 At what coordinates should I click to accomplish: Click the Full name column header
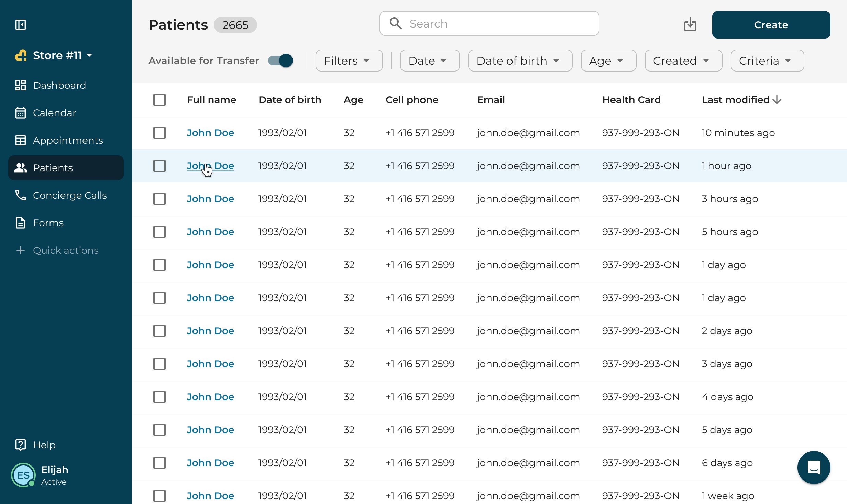(x=211, y=100)
